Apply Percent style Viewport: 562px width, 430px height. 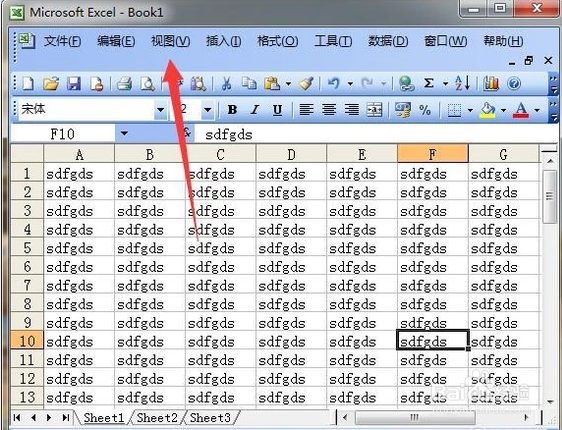coord(425,110)
